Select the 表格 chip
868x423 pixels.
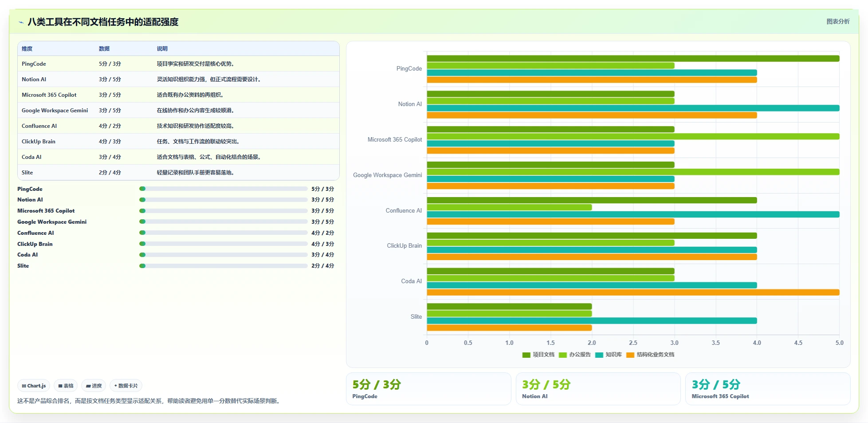click(x=66, y=386)
